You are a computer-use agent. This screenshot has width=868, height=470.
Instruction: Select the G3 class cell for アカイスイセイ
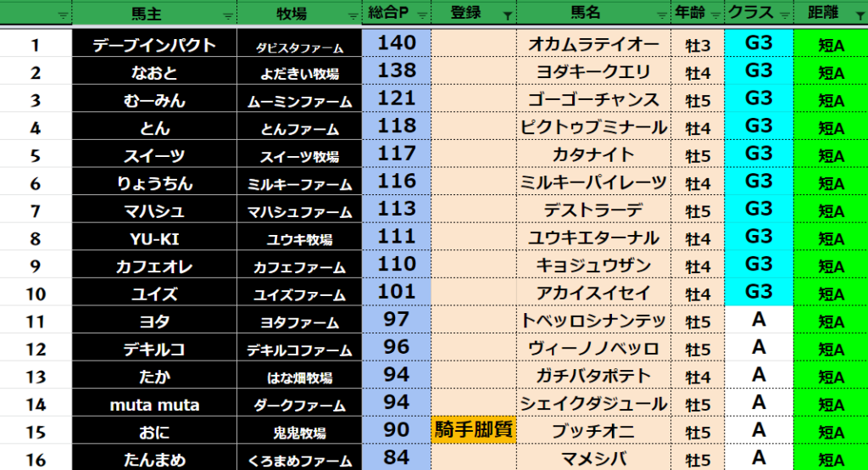point(759,293)
